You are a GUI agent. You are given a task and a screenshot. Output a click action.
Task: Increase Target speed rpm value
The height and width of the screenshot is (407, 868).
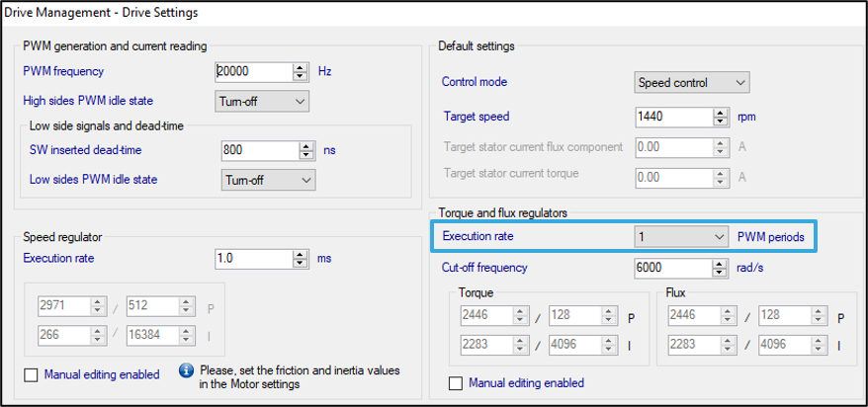[720, 113]
